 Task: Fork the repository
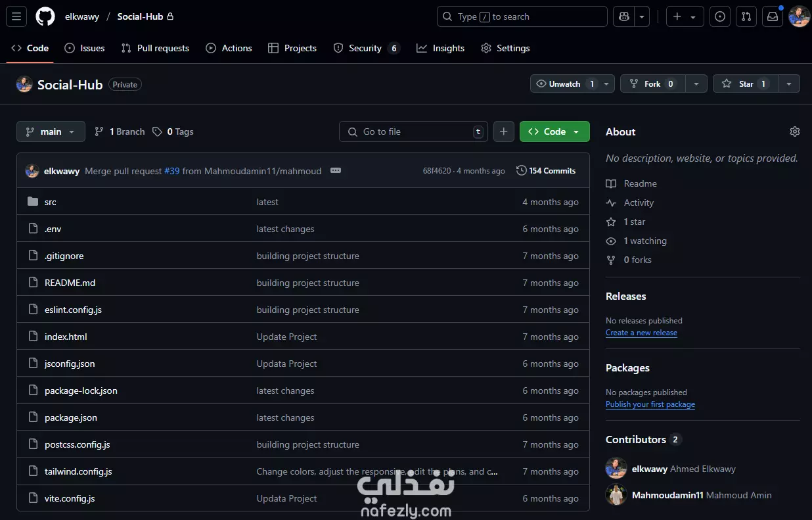(652, 83)
